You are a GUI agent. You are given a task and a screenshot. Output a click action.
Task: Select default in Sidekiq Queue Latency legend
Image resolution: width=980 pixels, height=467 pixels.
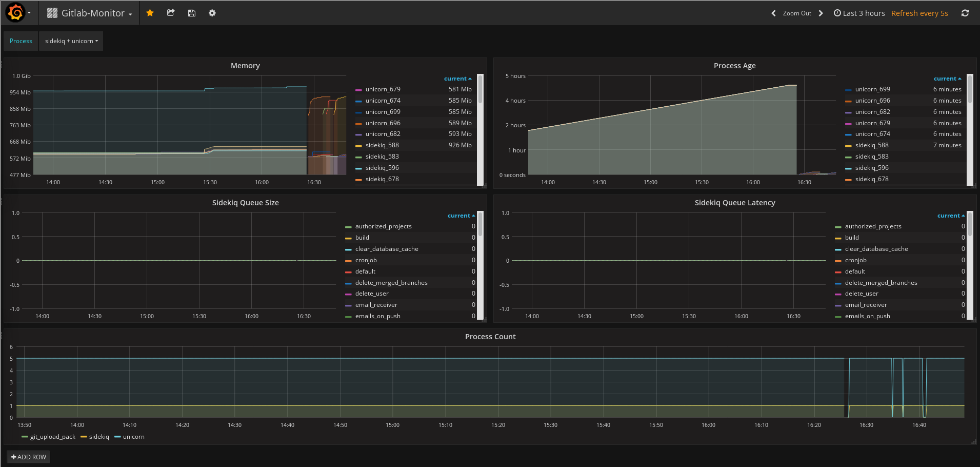(x=855, y=271)
